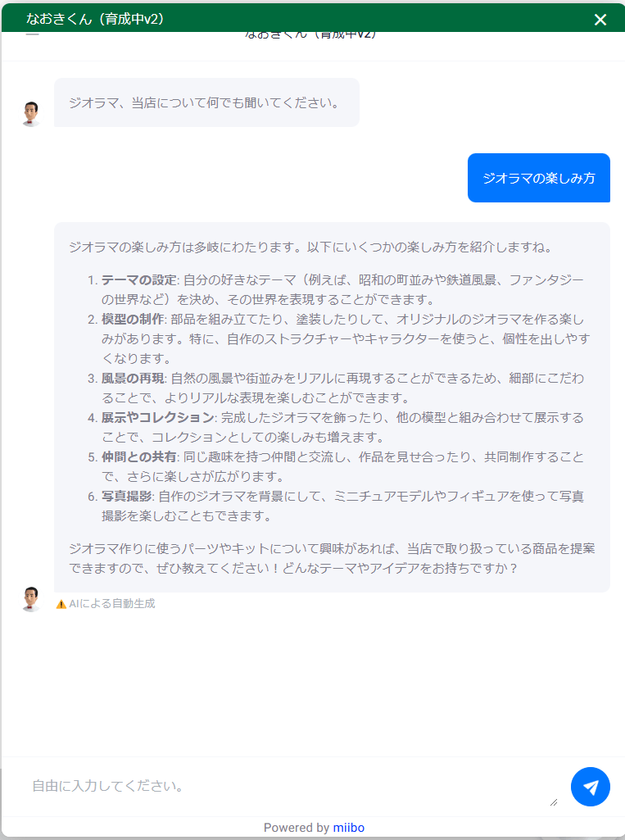
Task: Click list item 2 模型の制作
Action: (132, 320)
